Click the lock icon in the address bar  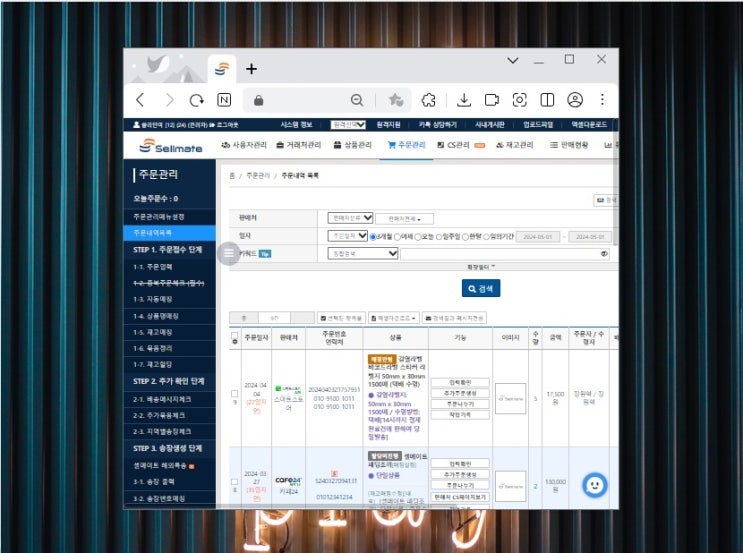pyautogui.click(x=258, y=100)
